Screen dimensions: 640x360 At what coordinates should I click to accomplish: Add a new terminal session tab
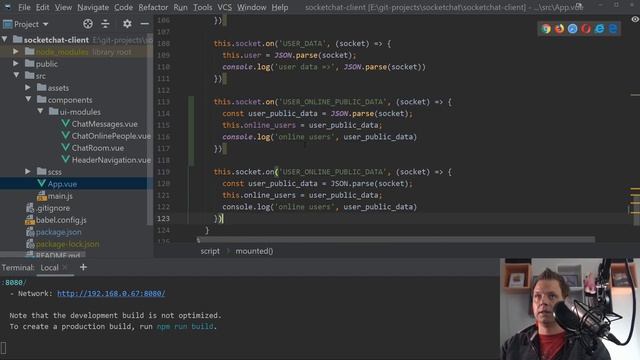(x=83, y=267)
